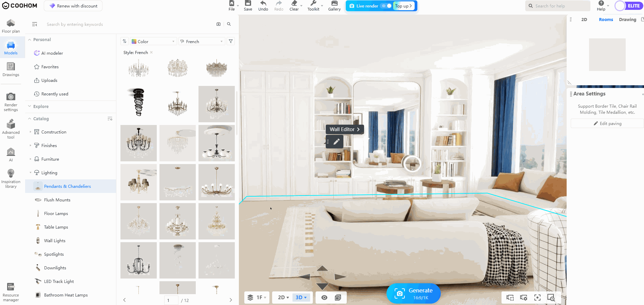This screenshot has height=305, width=644.
Task: Select the Table Lamps category
Action: pyautogui.click(x=56, y=227)
